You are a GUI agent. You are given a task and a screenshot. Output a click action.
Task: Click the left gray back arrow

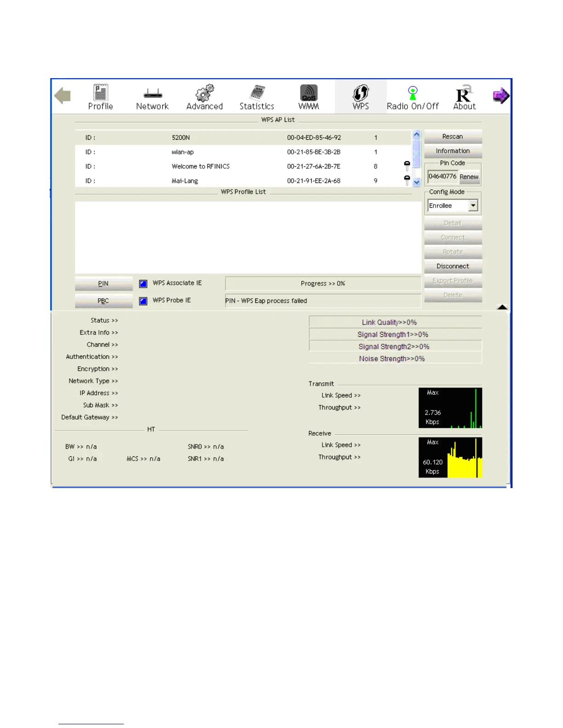tap(63, 96)
